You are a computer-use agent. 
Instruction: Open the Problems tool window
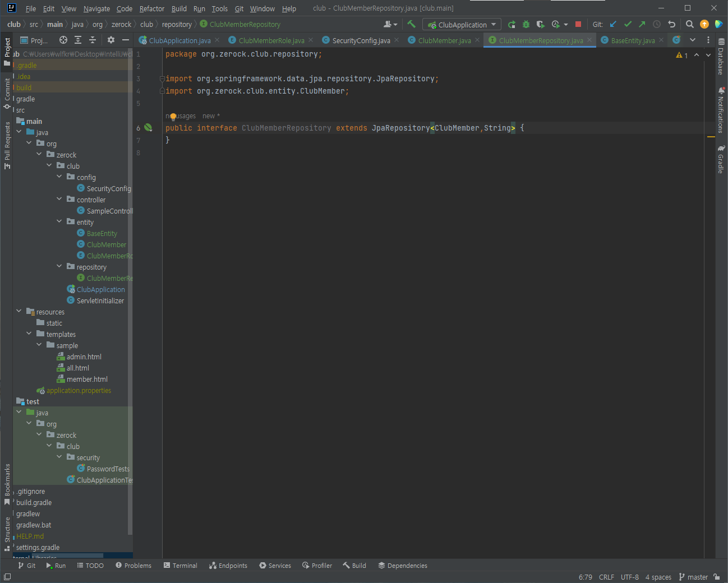(133, 566)
